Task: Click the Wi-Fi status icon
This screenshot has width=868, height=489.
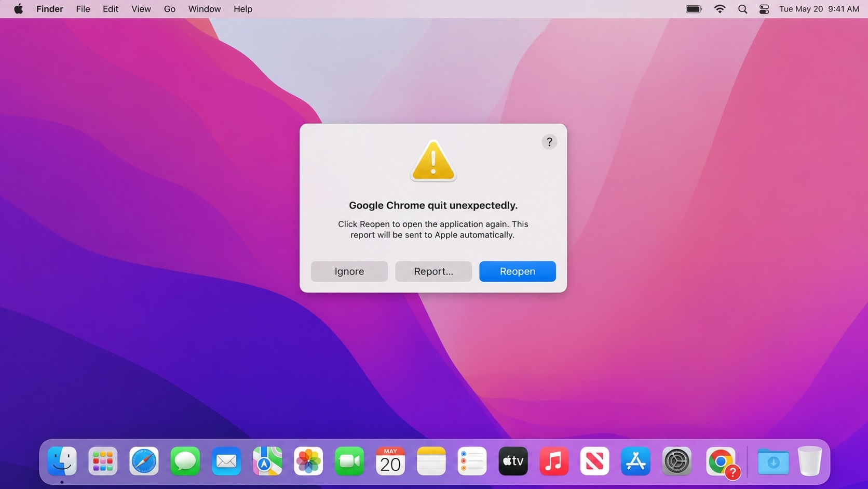Action: tap(720, 9)
